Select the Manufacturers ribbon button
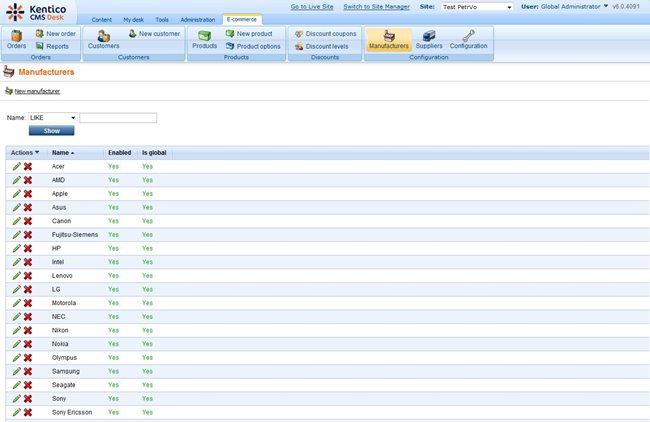The height and width of the screenshot is (422, 650). [389, 40]
